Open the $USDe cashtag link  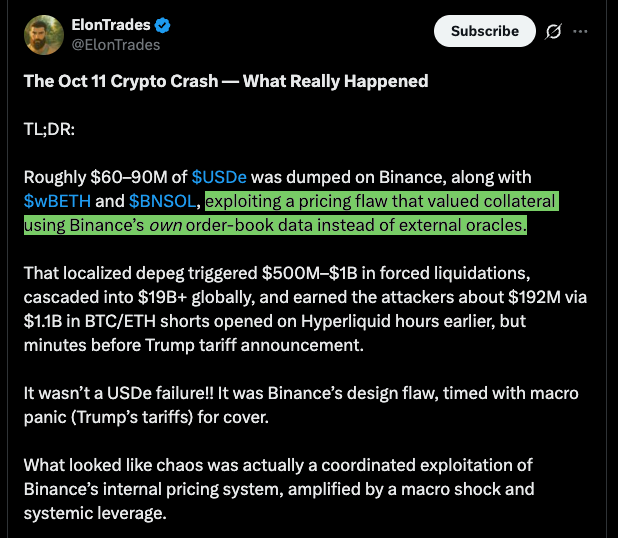(223, 177)
